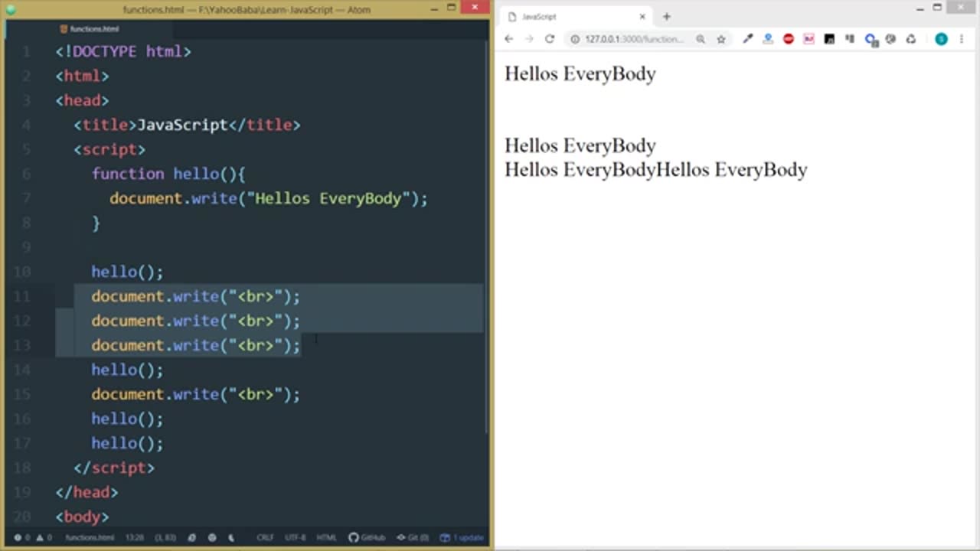The height and width of the screenshot is (551, 980).
Task: Switch to the JavaScript browser tab
Action: 577,16
